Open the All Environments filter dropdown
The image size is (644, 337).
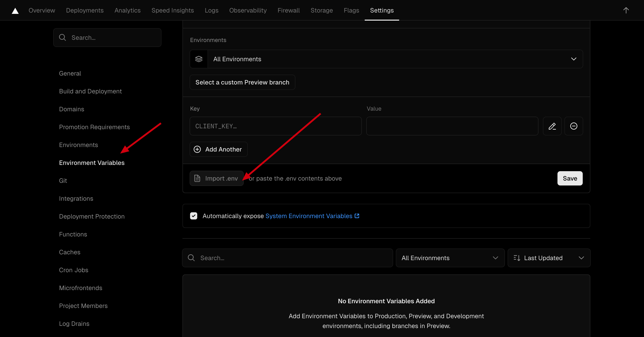[x=450, y=258]
